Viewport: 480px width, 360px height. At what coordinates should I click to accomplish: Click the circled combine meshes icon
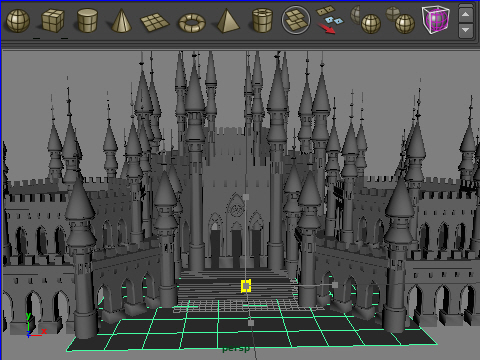pos(296,20)
